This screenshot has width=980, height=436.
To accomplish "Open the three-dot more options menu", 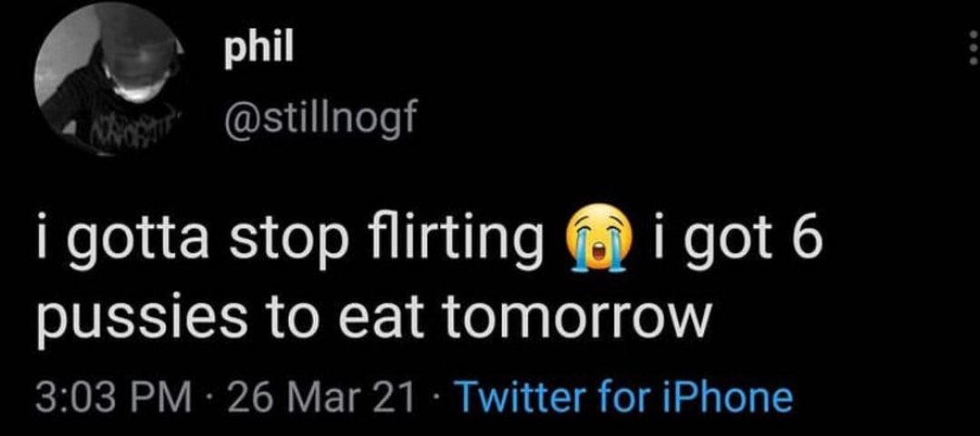I will [x=973, y=48].
